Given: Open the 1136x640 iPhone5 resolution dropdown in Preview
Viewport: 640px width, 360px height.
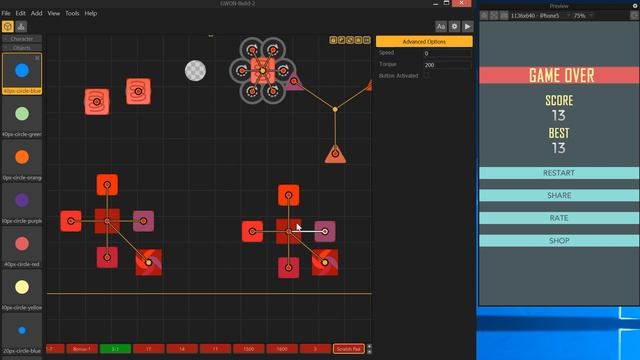Looking at the screenshot, I should point(540,16).
